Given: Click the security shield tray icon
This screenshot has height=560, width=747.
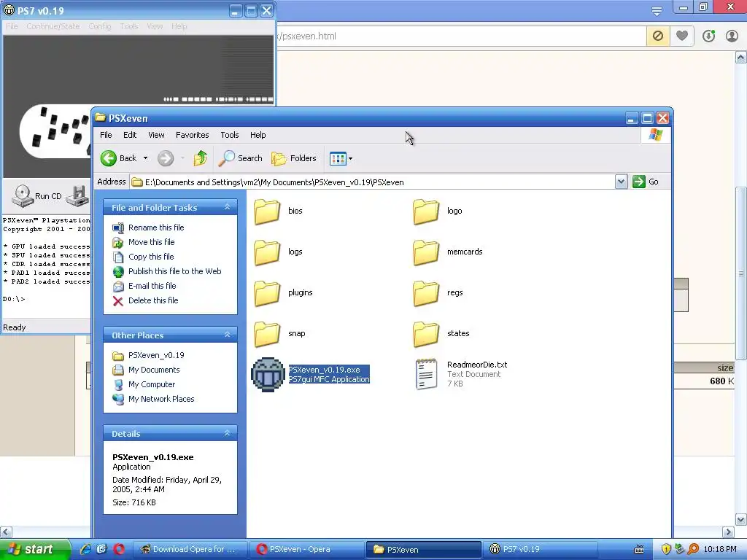Looking at the screenshot, I should (666, 550).
